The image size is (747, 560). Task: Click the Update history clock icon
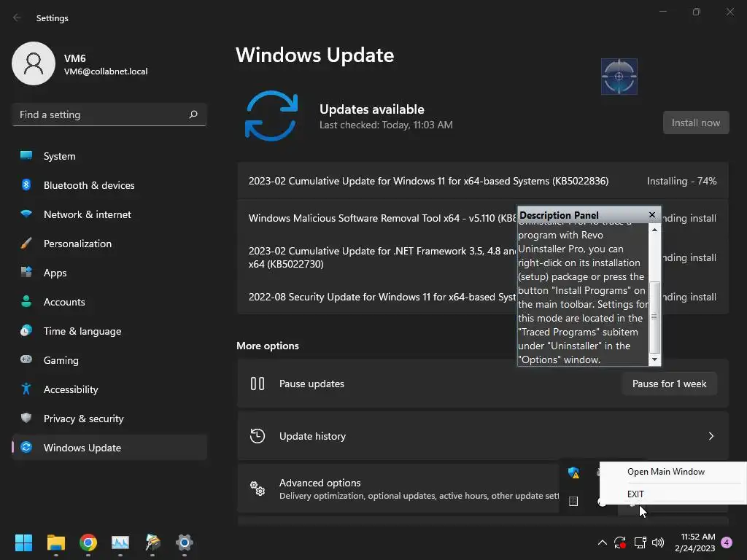(x=258, y=436)
